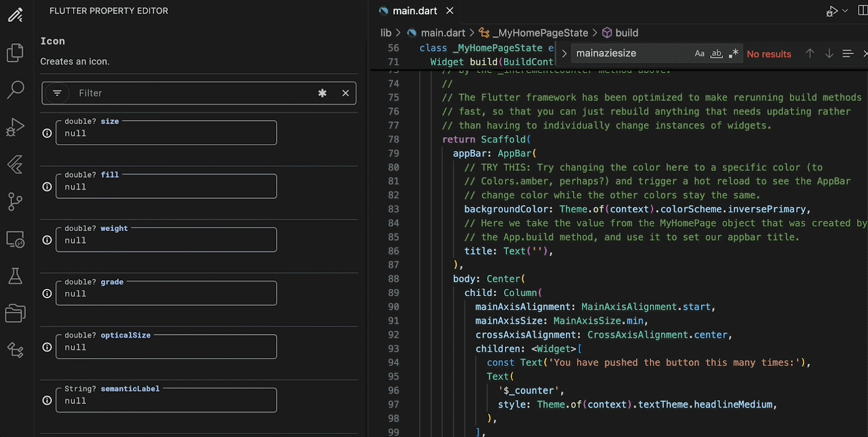Click the "'$_counter'," code line
The image size is (868, 437).
pyautogui.click(x=531, y=390)
